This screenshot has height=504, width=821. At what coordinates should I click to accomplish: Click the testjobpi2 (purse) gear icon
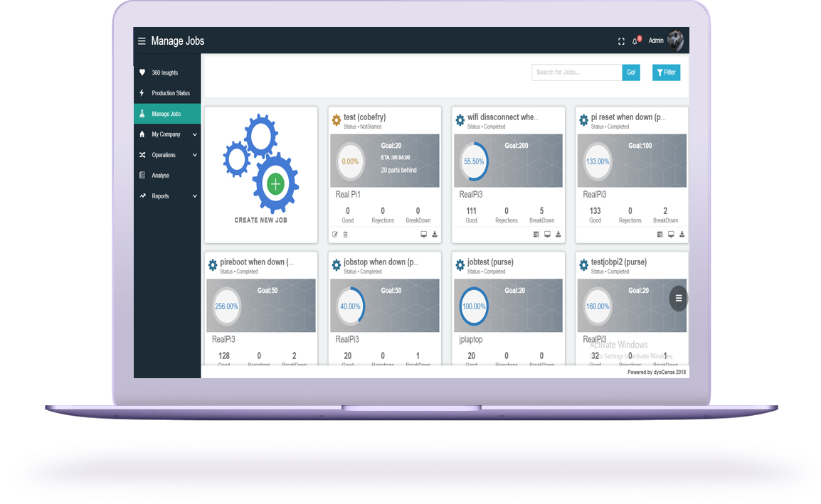point(583,265)
